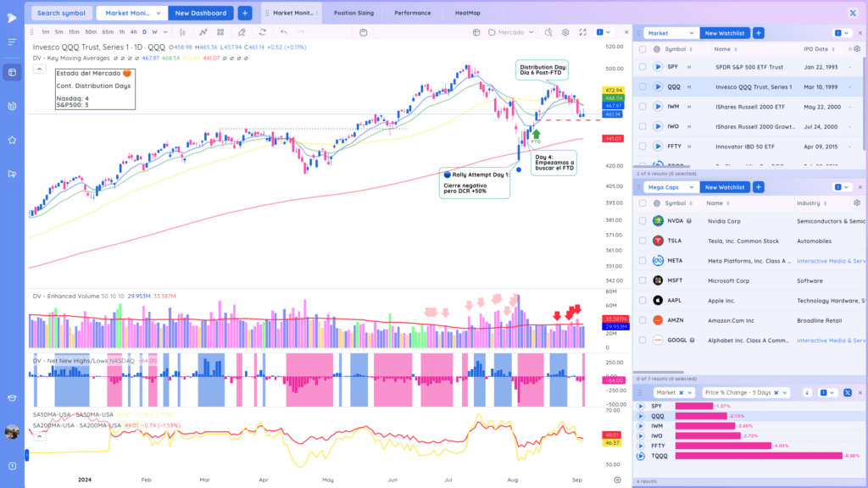868x488 pixels.
Task: Click the chart refresh icon
Action: click(263, 32)
